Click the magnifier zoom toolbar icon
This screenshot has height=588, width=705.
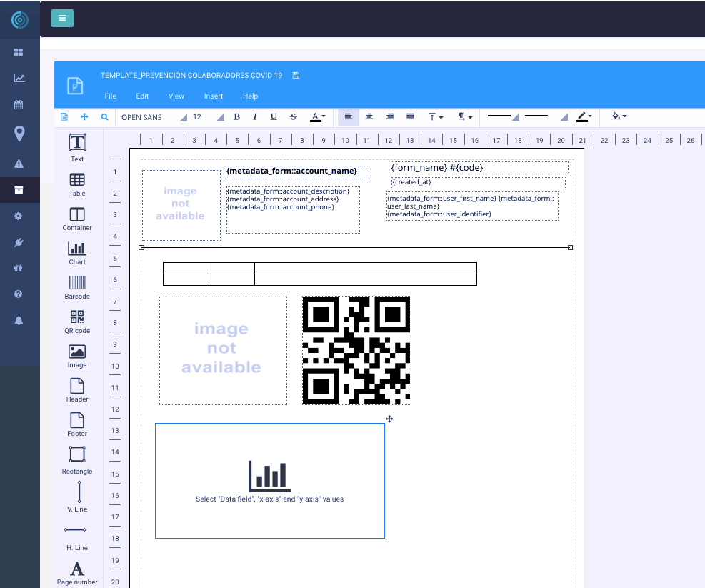(x=104, y=117)
